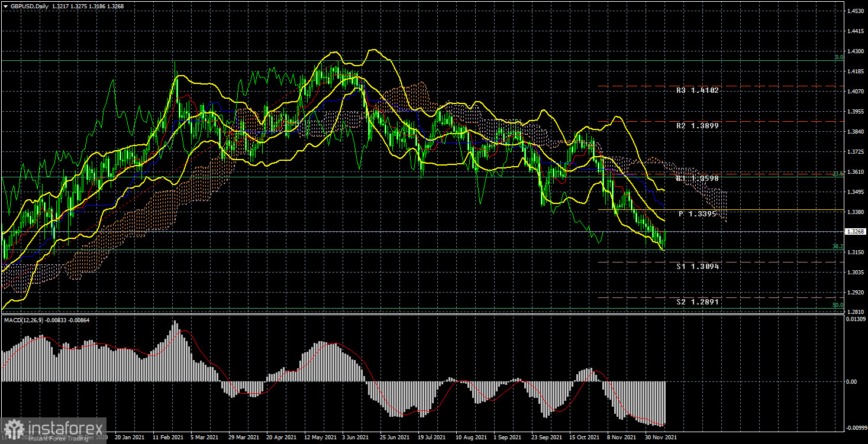Click the 12 May 2021 date label
The image size is (868, 444).
coord(320,438)
